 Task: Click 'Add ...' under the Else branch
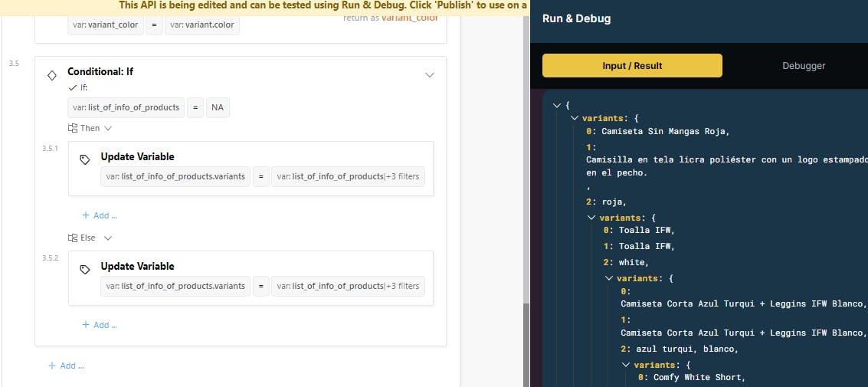pos(100,325)
